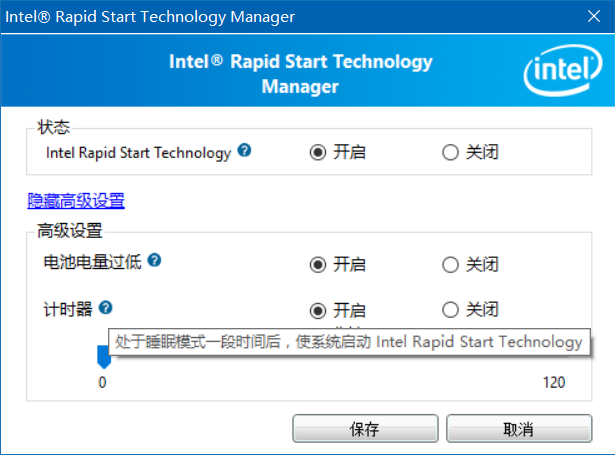Enable the 计时器 option with 开启
Image resolution: width=615 pixels, height=455 pixels.
[318, 310]
